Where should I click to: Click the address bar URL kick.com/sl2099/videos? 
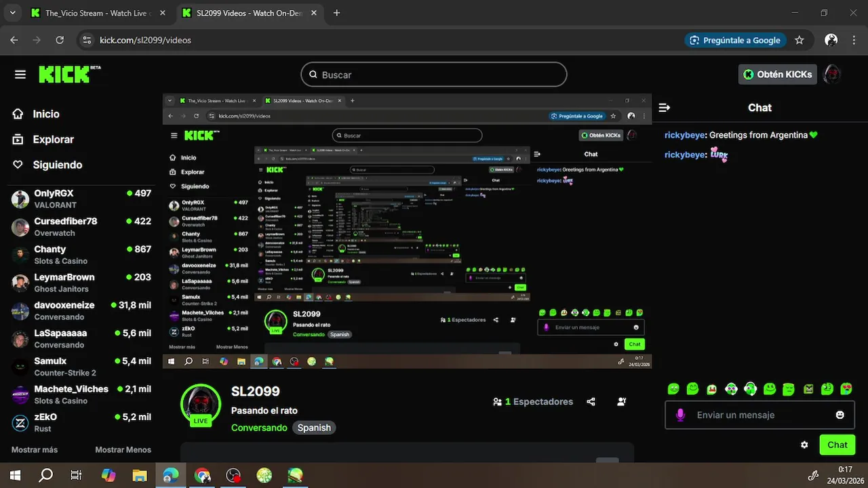click(x=146, y=40)
